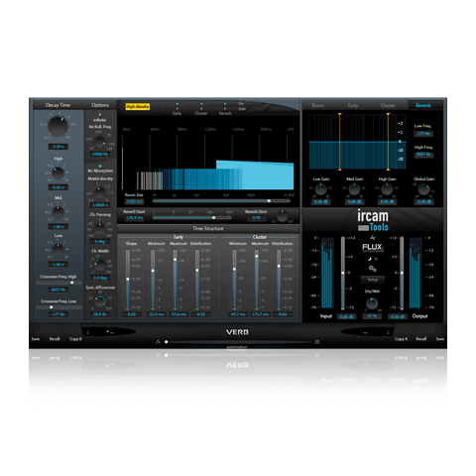Click the Early Maximum vertical slider
Viewport: 476px width, 476px height.
tap(175, 280)
